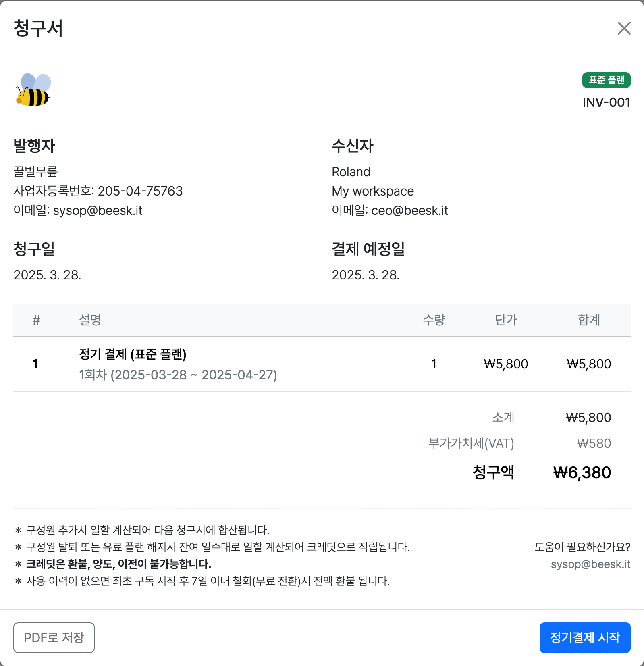Click the bee logo icon

click(33, 89)
